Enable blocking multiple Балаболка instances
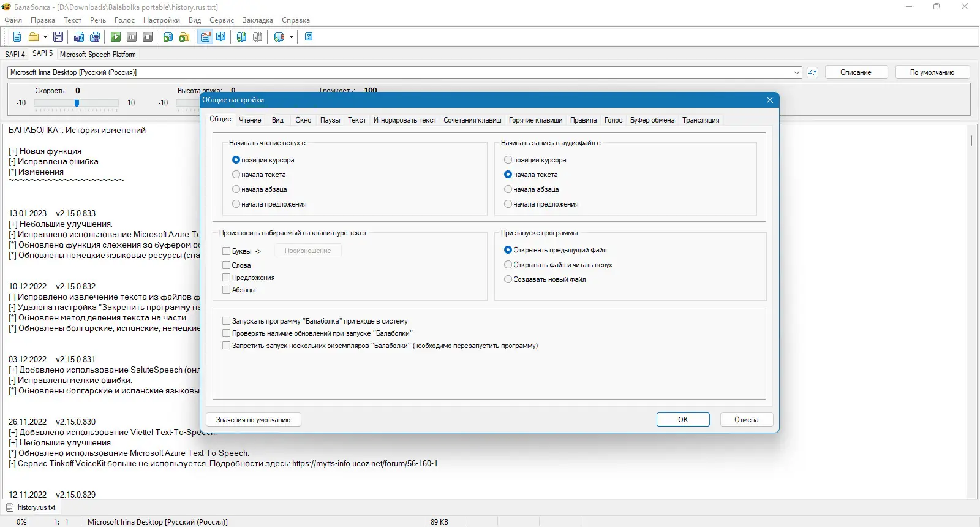 (x=226, y=346)
